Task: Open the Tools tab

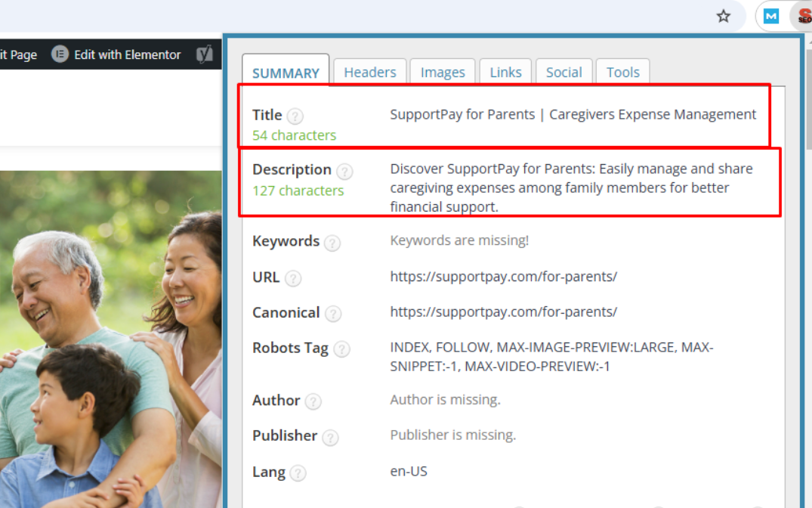Action: (x=623, y=73)
